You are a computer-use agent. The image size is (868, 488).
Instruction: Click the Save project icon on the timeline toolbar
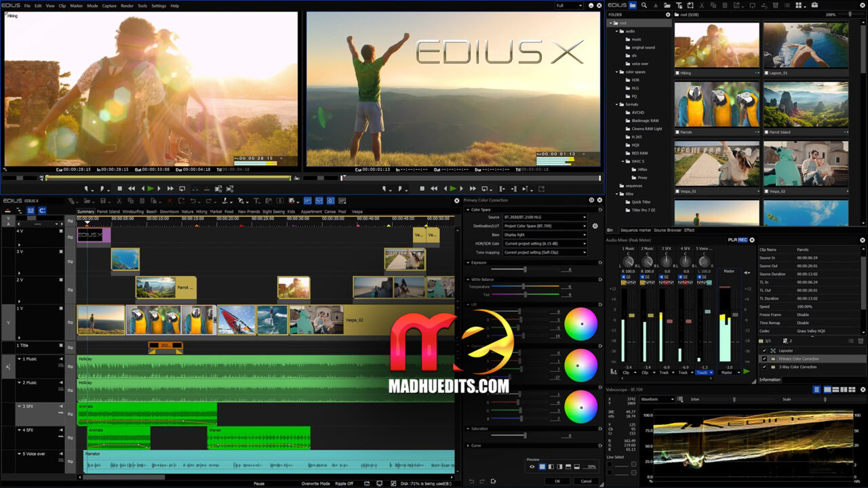coord(102,201)
